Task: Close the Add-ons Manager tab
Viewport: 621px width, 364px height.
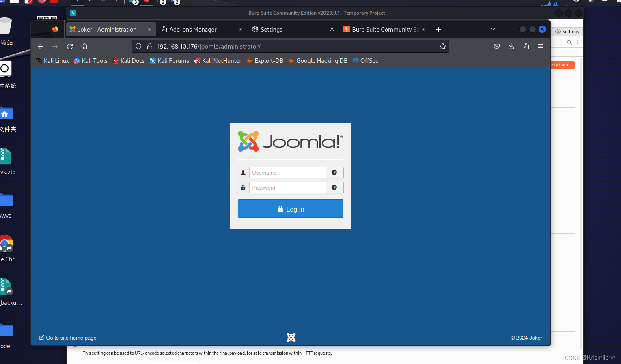Action: [241, 30]
